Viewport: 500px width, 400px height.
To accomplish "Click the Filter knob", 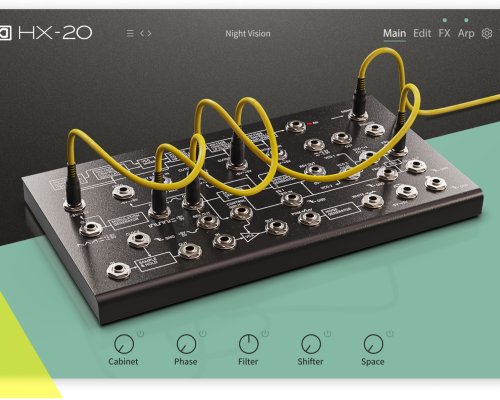I will [249, 344].
